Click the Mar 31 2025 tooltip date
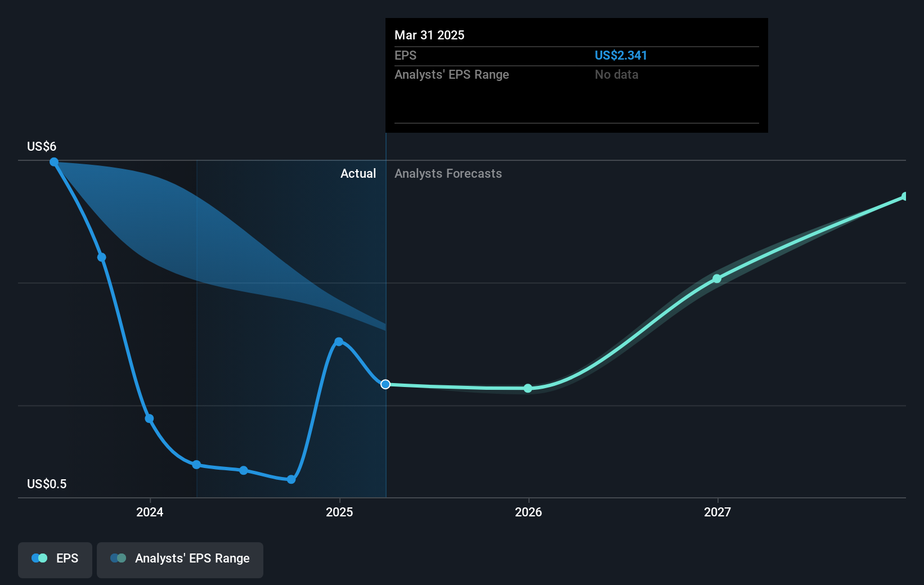Viewport: 924px width, 585px height. click(429, 35)
